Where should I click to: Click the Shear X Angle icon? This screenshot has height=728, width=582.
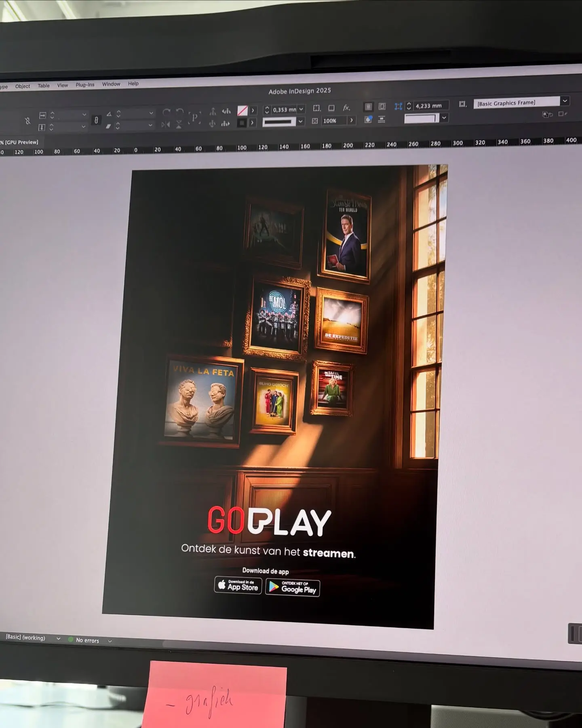(108, 126)
